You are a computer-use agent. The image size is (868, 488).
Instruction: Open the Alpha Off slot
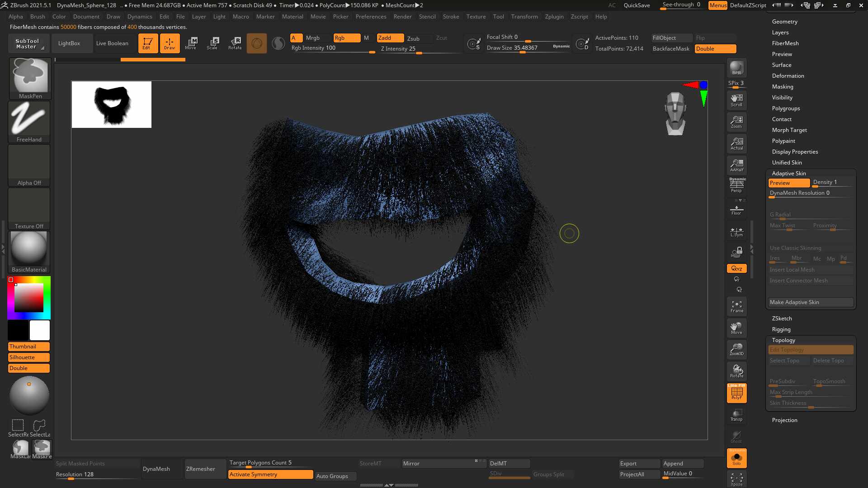click(x=29, y=165)
